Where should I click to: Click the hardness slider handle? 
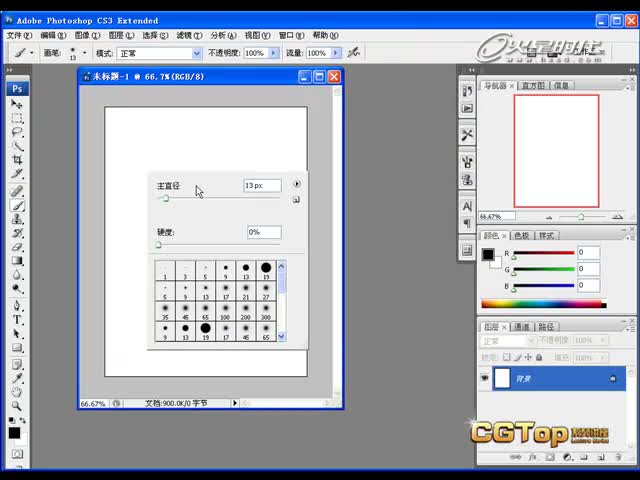coord(158,245)
